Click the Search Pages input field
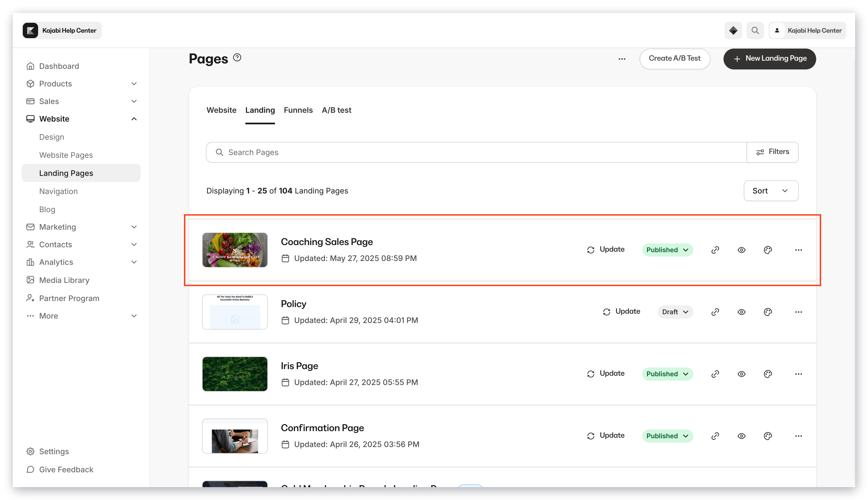 point(476,152)
